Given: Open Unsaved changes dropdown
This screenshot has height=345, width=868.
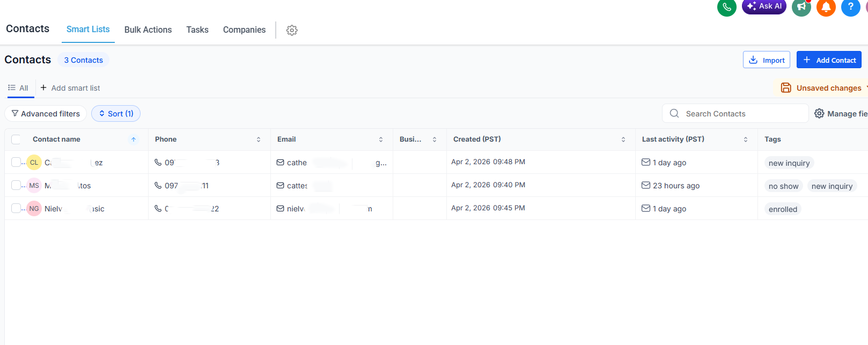Looking at the screenshot, I should (866, 88).
